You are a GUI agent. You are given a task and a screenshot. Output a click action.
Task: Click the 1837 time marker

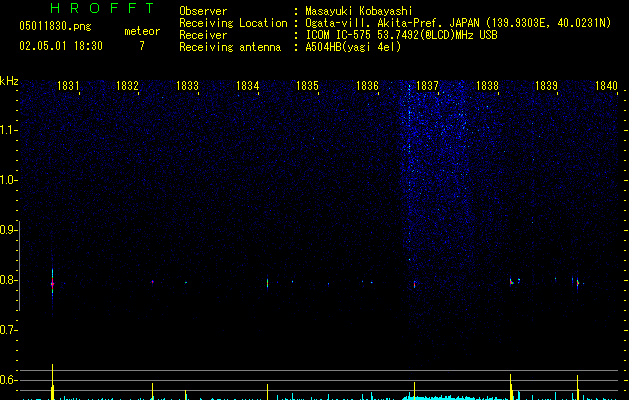(427, 85)
